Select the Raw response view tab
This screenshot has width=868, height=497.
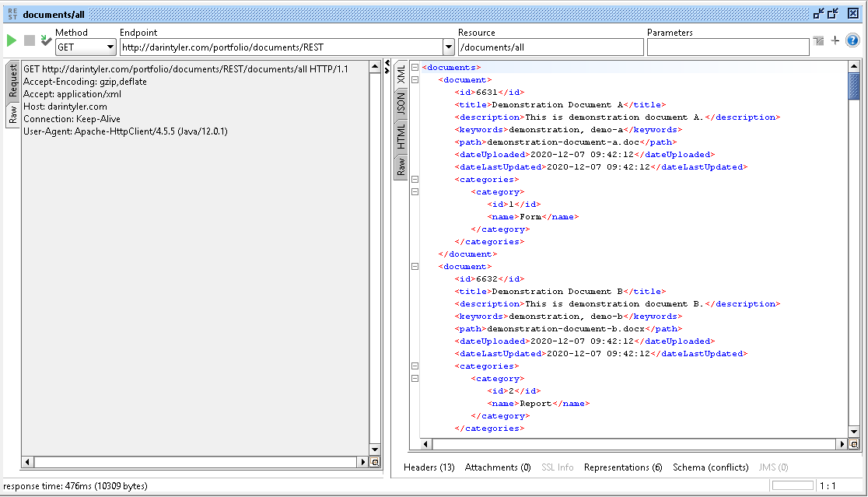401,166
